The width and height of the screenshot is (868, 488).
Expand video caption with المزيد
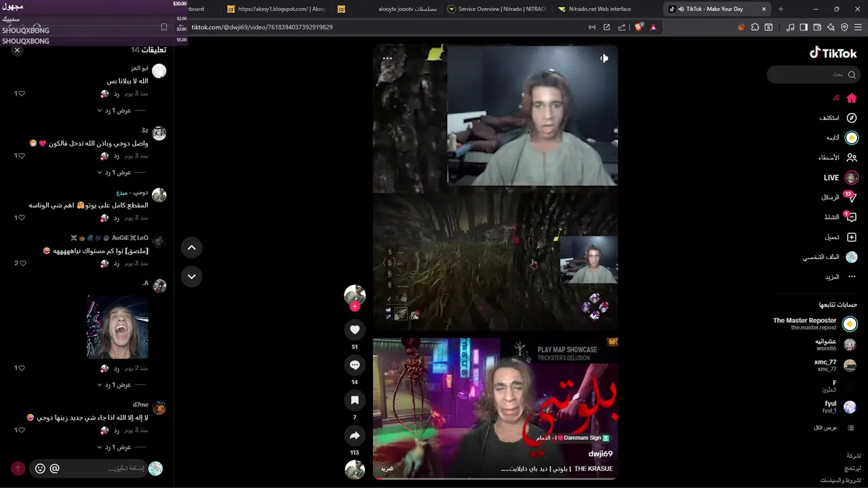click(x=387, y=468)
